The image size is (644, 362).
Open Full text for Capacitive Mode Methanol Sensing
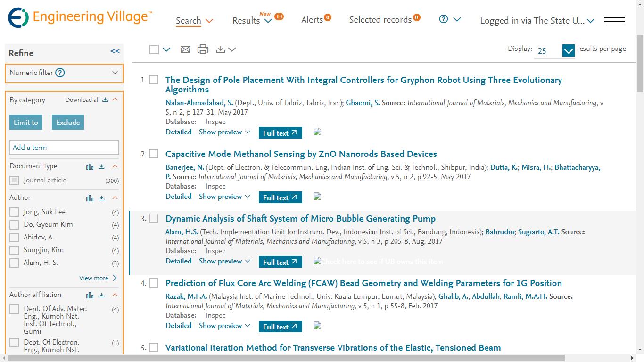pos(280,197)
